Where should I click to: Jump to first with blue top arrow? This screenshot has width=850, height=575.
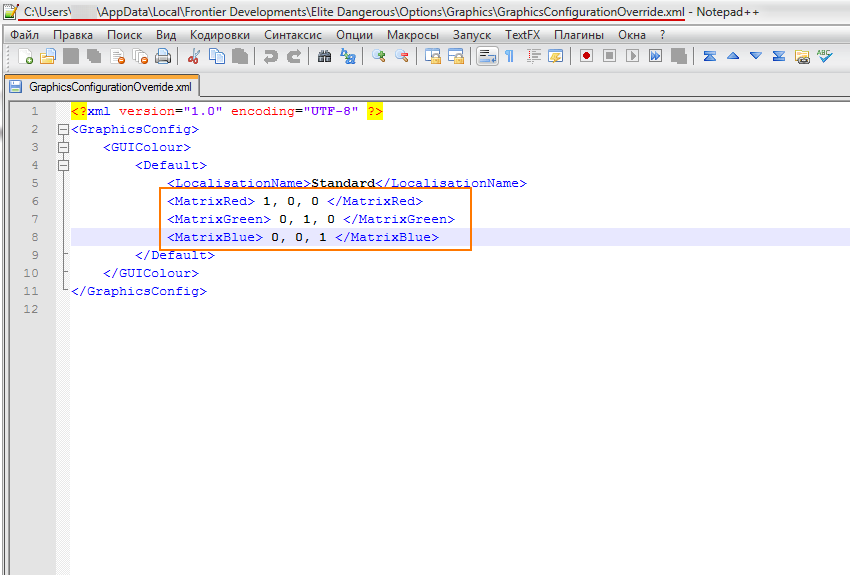(710, 56)
